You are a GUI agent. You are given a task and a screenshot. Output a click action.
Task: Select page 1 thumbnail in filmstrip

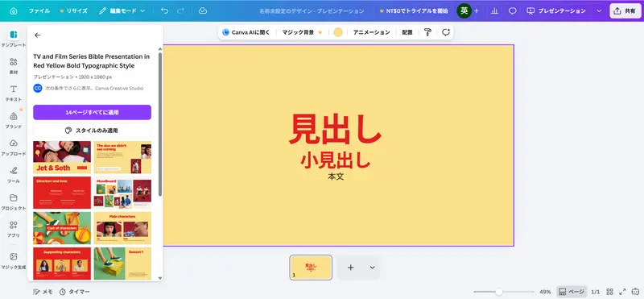311,268
